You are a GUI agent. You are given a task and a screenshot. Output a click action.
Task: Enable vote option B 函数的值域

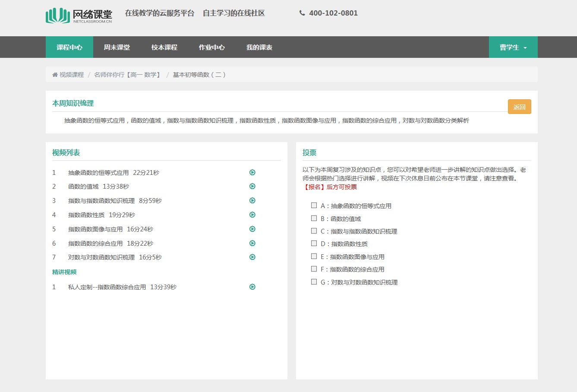(x=314, y=218)
